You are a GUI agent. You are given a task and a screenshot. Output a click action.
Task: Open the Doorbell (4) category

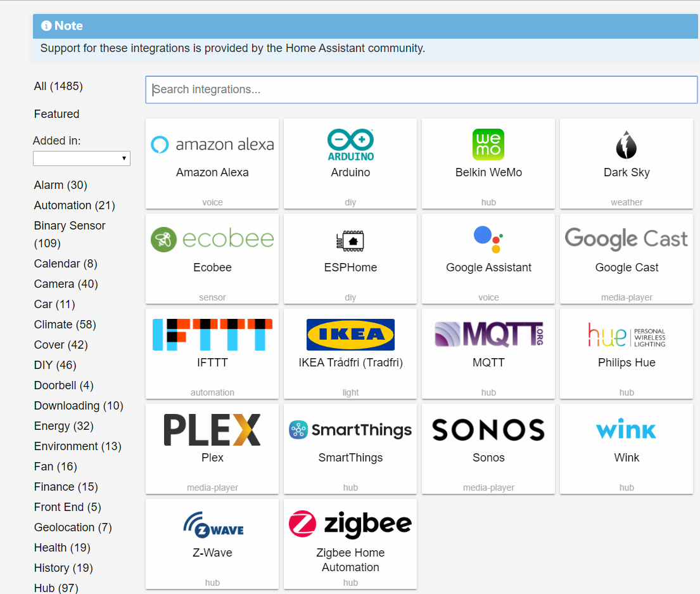click(64, 385)
